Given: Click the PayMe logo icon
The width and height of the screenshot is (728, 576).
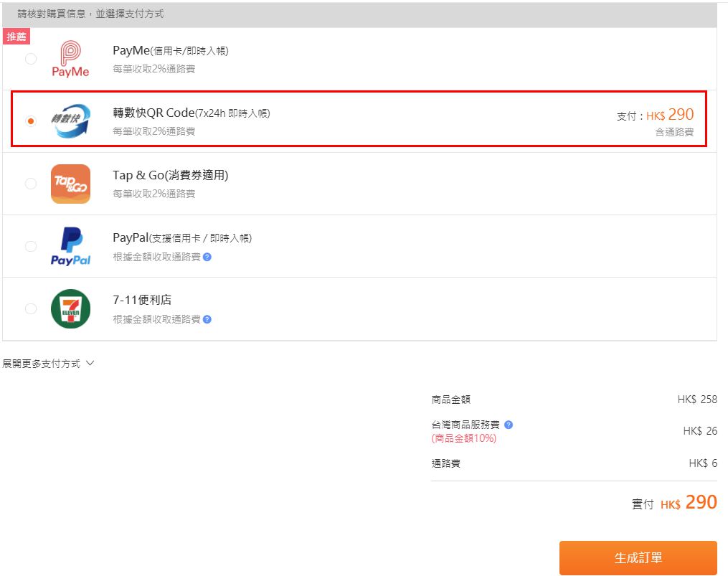Looking at the screenshot, I should coord(70,59).
